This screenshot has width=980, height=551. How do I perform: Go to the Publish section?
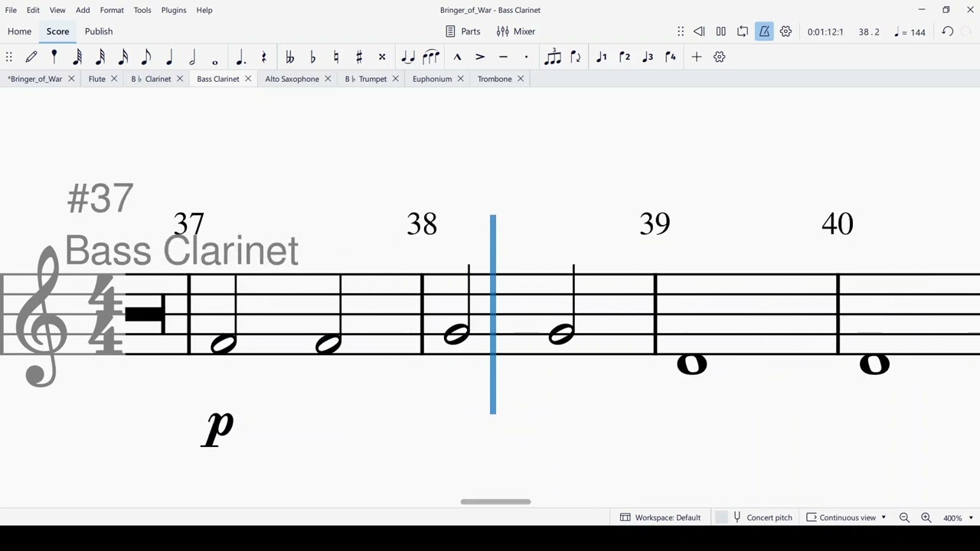(x=99, y=31)
